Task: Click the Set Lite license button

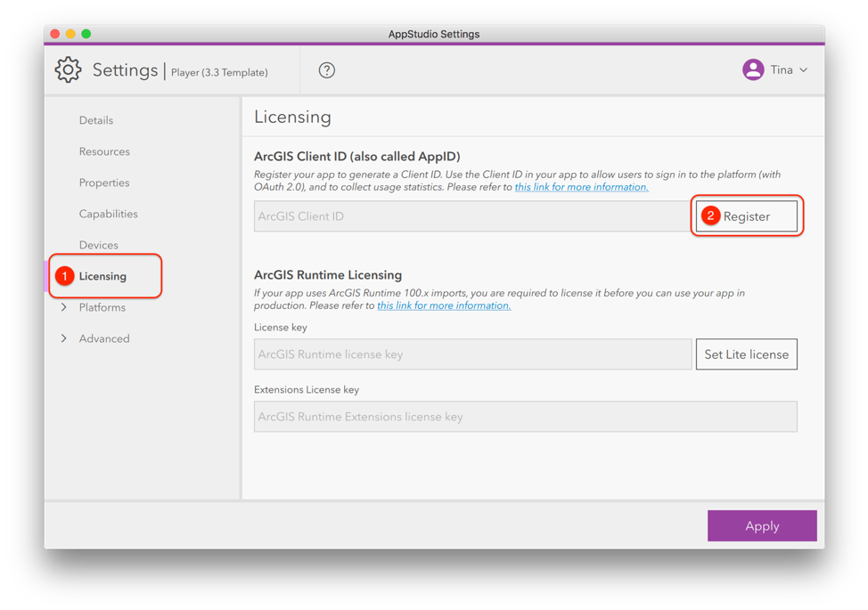Action: point(746,354)
